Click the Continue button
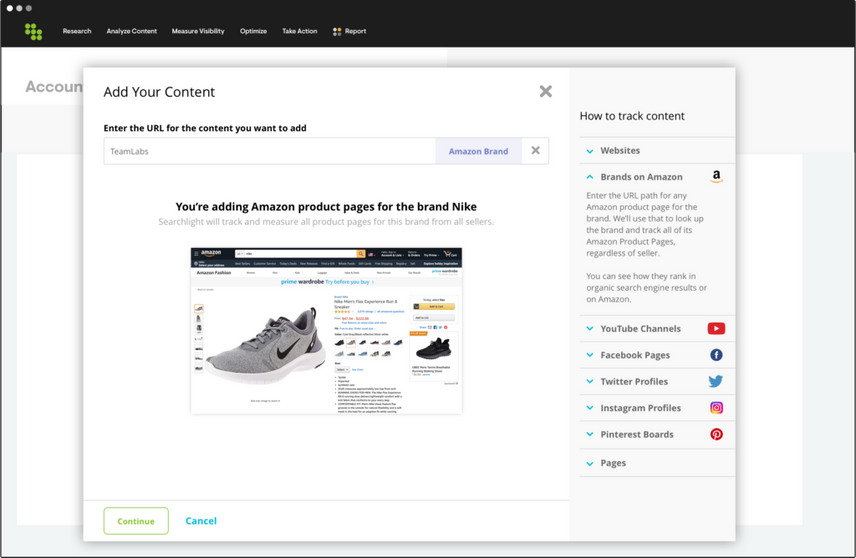The image size is (856, 558). point(136,521)
